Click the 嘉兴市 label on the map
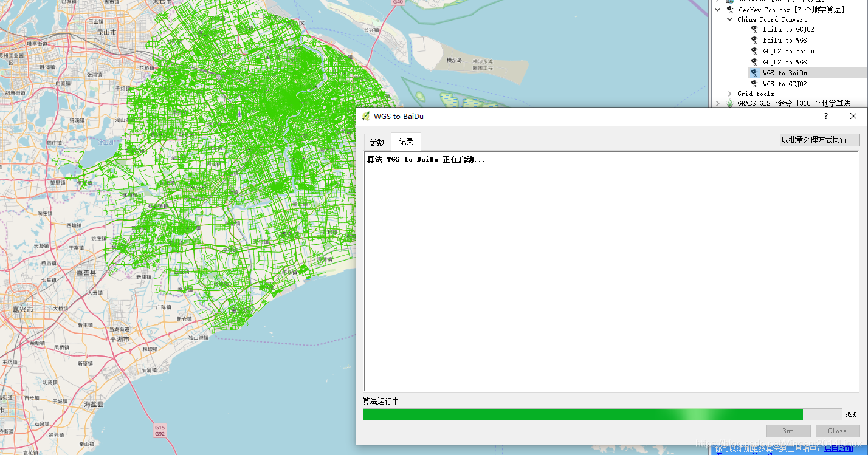 pos(23,309)
